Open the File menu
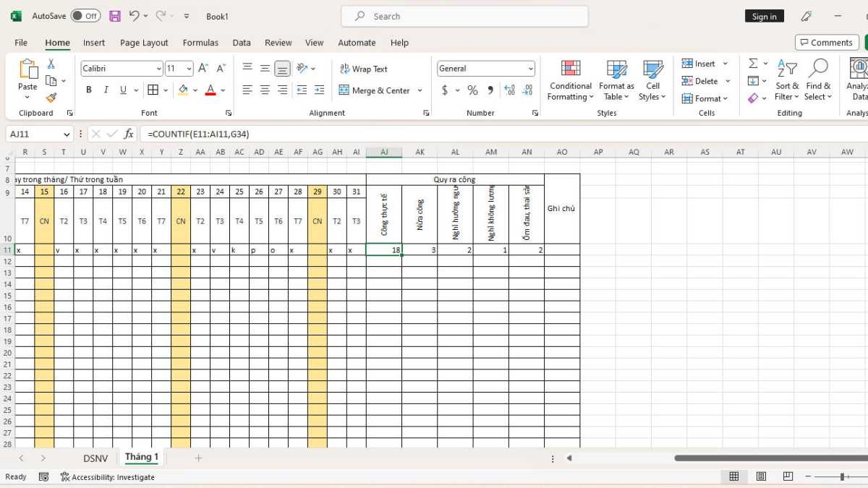Screen dimensions: 868x488 pos(21,43)
